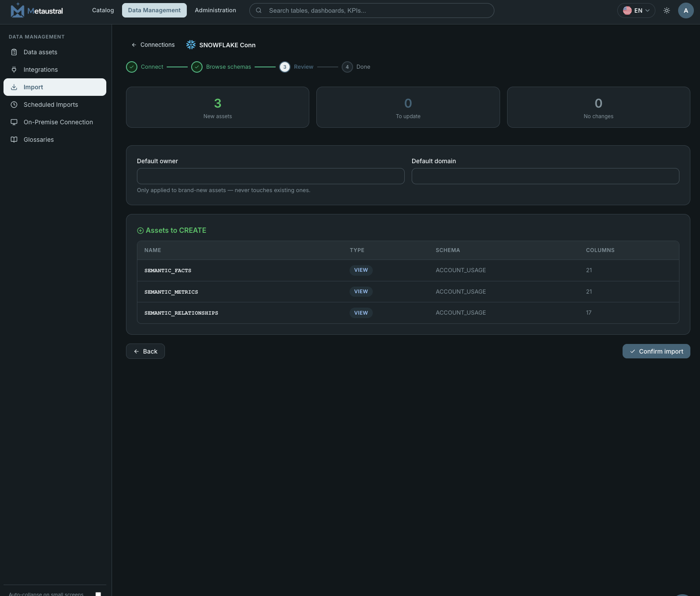Click the Glossaries book icon
Screen dimensions: 700x596
click(x=14, y=140)
